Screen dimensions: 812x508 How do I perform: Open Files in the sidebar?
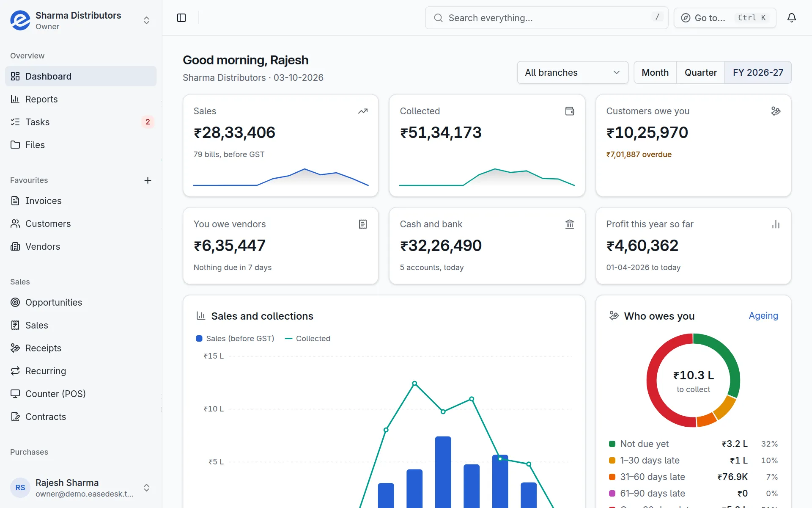point(81,145)
